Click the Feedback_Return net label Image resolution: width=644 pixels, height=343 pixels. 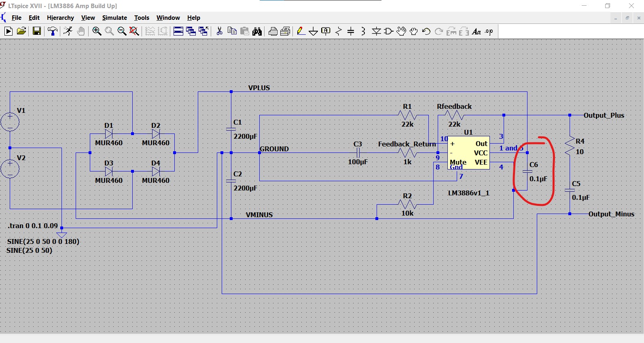click(x=407, y=144)
